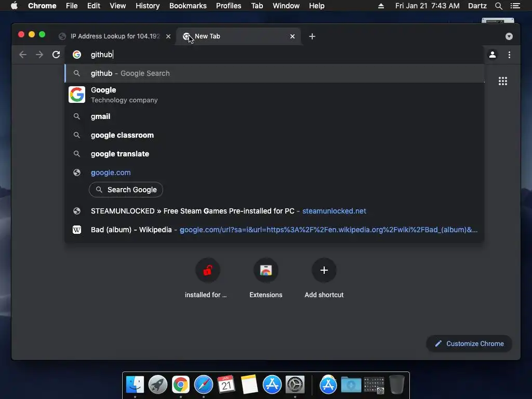Open the Applications stack in Dock
This screenshot has width=532, height=399.
[x=328, y=385]
